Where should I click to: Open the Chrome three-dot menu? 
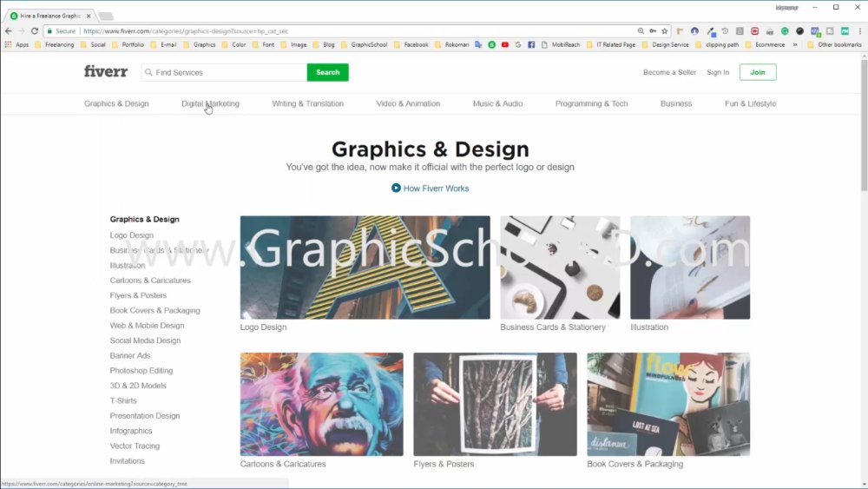coord(859,31)
